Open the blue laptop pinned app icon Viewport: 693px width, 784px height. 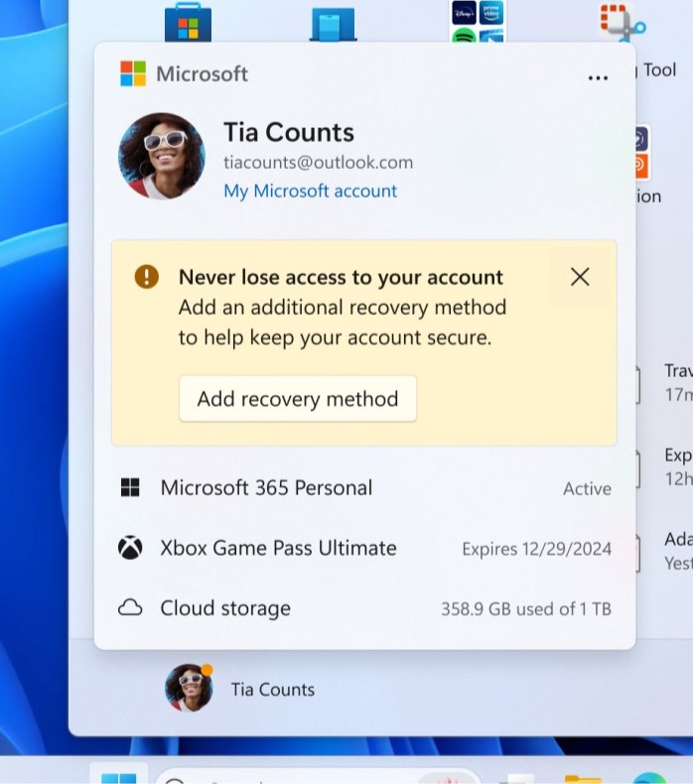tap(334, 24)
